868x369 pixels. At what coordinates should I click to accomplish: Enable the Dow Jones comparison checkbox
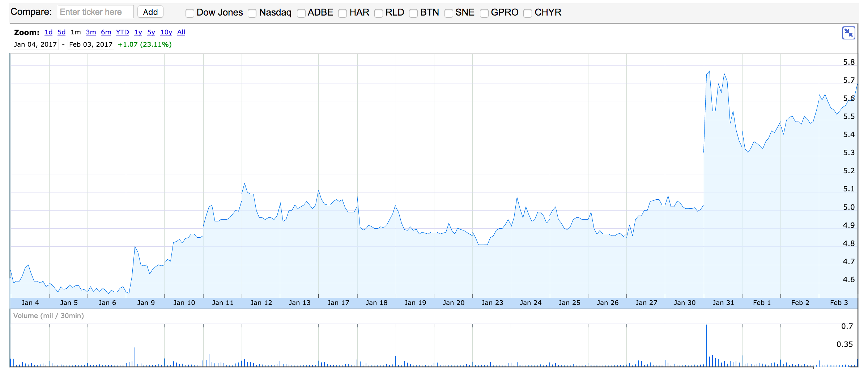190,13
